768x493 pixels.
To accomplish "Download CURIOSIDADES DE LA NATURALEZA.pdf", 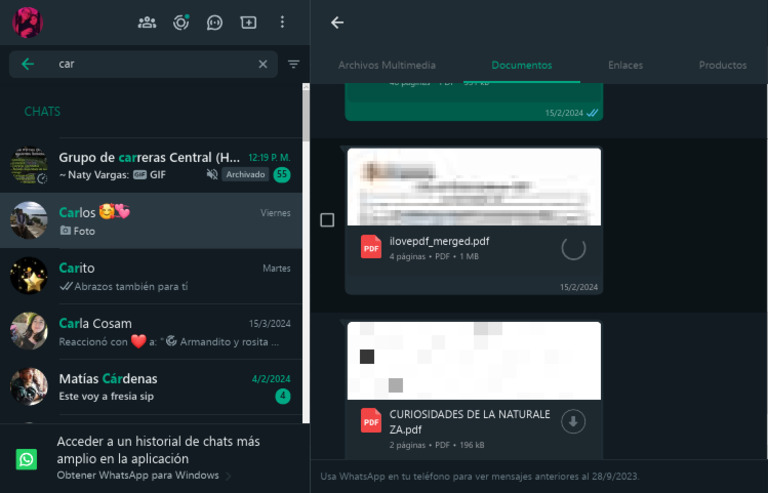I will pyautogui.click(x=573, y=422).
